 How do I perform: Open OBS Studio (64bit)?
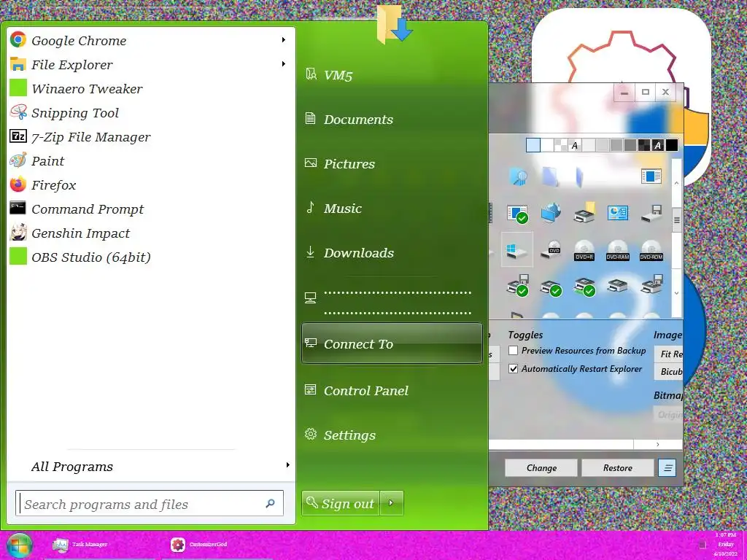[x=150, y=257]
